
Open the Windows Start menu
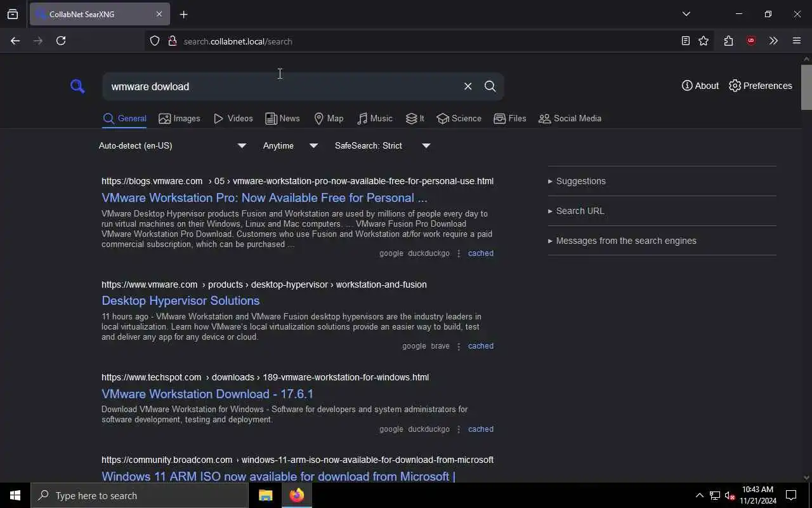[x=15, y=495]
